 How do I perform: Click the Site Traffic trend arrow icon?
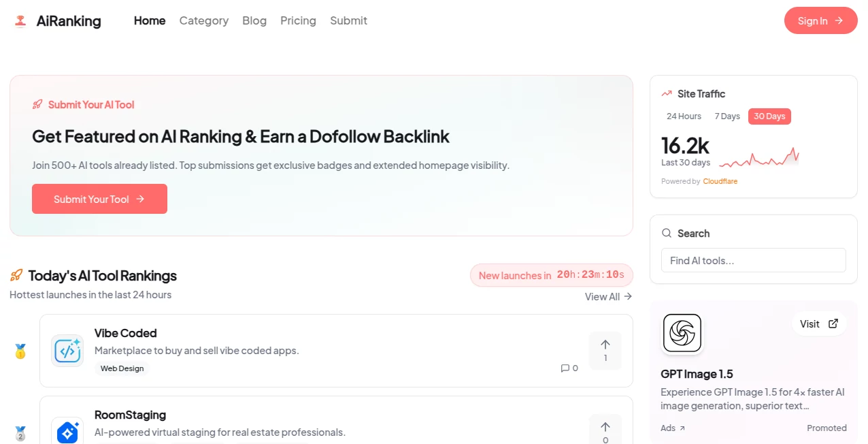667,93
